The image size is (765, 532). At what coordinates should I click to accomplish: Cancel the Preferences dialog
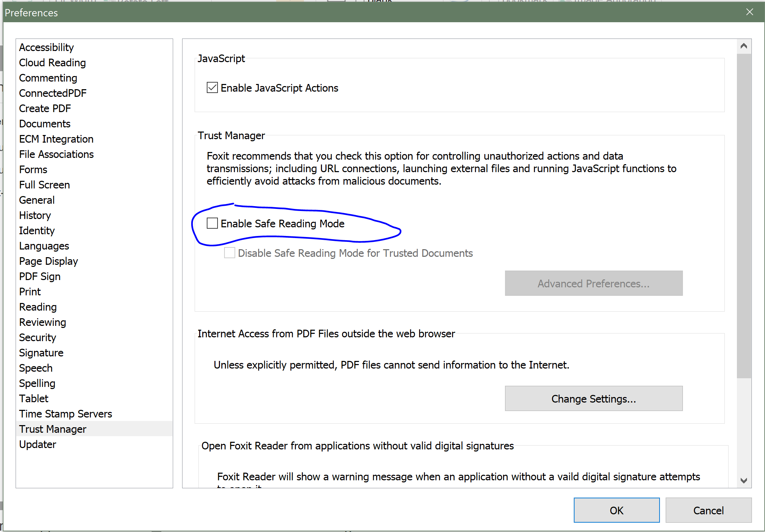click(708, 510)
